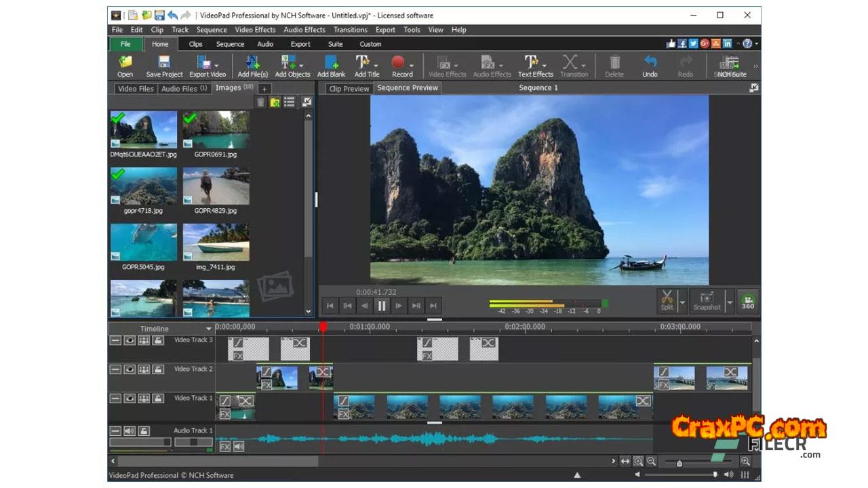Adjust the timeline zoom slider

pos(679,463)
